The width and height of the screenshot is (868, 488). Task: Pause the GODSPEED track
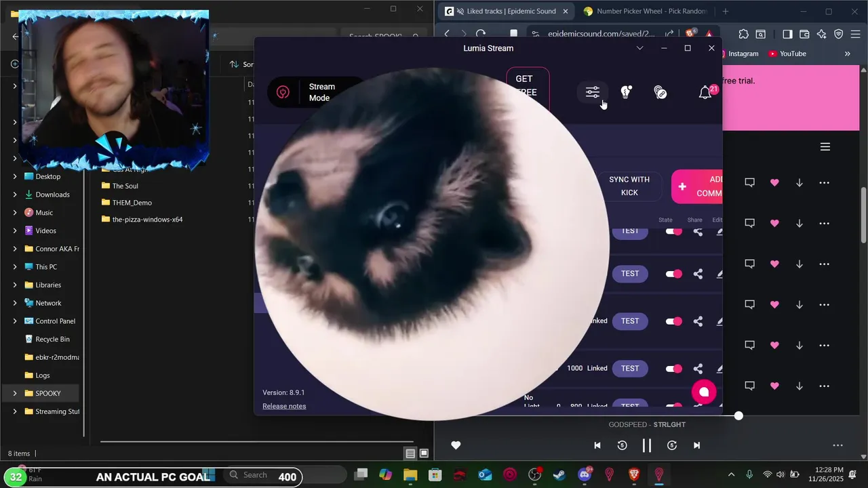(x=647, y=445)
